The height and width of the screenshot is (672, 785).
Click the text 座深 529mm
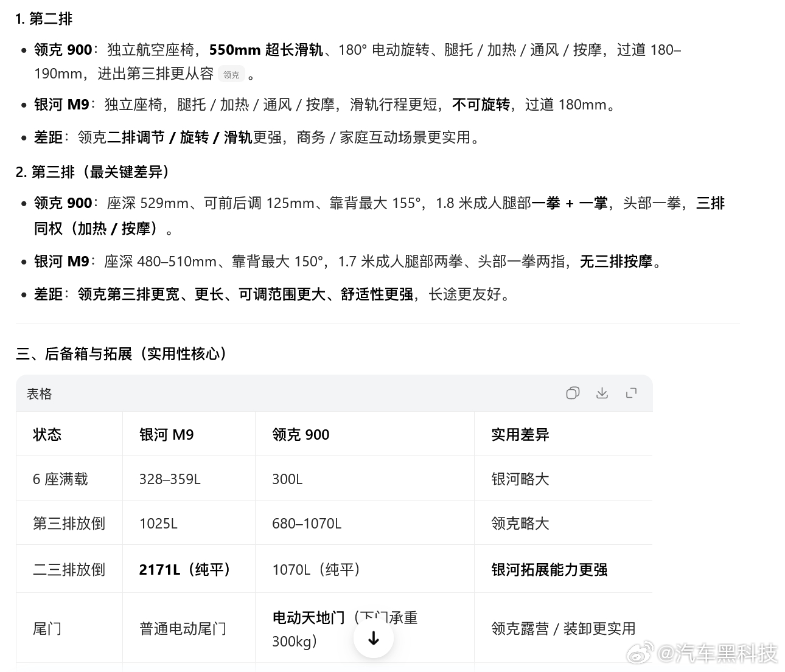coord(148,203)
